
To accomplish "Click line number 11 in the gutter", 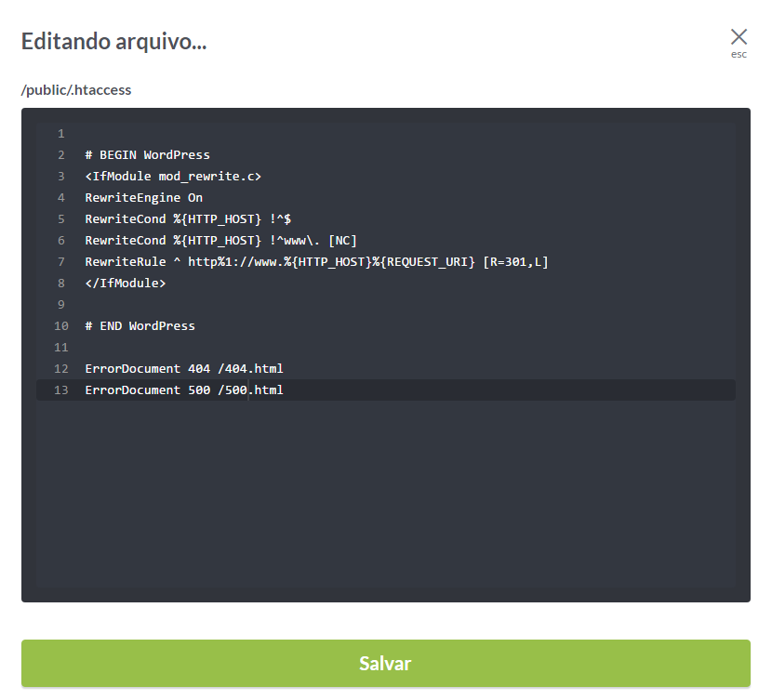I will point(61,348).
